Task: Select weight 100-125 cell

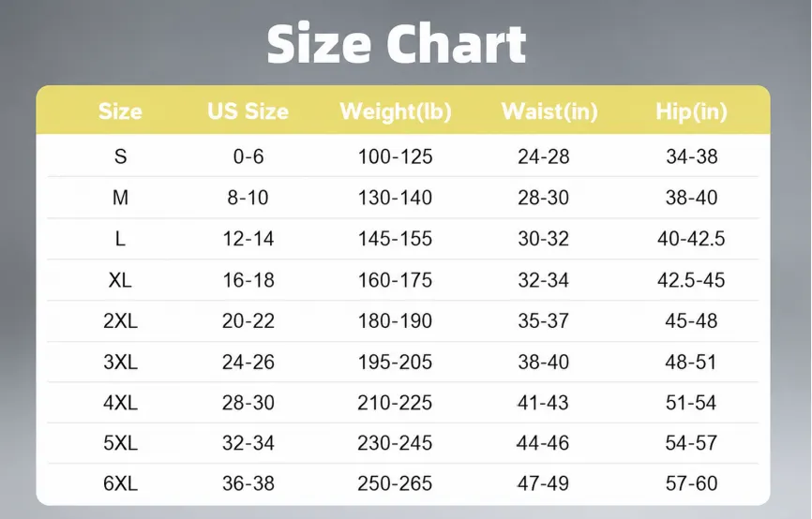Action: coord(395,156)
